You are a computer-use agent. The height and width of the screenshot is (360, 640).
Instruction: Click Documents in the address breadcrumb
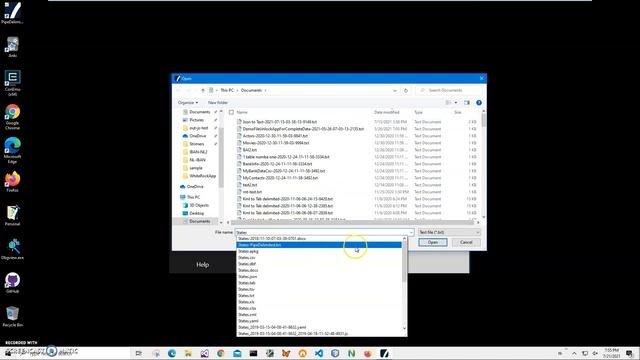pos(251,90)
